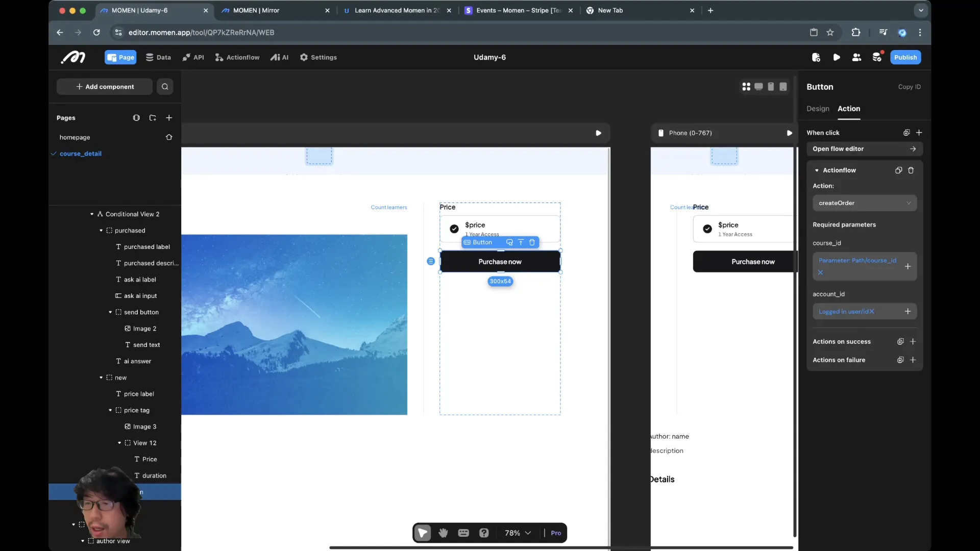Paste actions into Actions on success

tap(900, 342)
